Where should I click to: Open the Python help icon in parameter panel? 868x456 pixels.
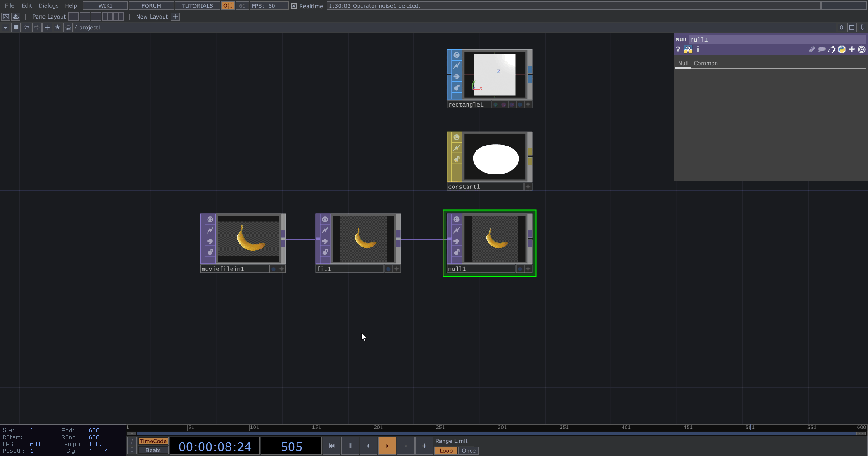pos(688,50)
